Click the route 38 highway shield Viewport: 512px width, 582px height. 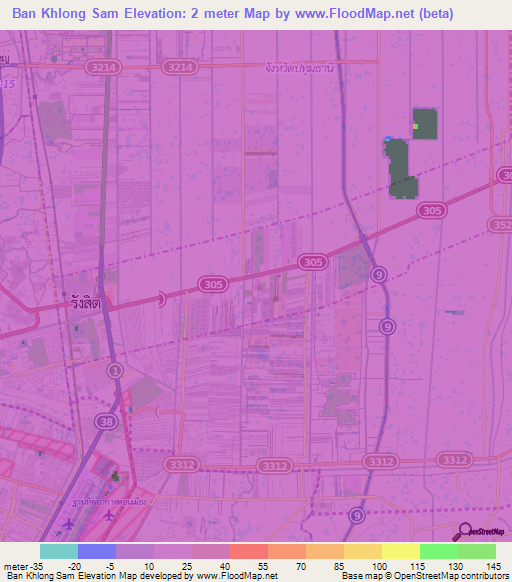[x=106, y=422]
